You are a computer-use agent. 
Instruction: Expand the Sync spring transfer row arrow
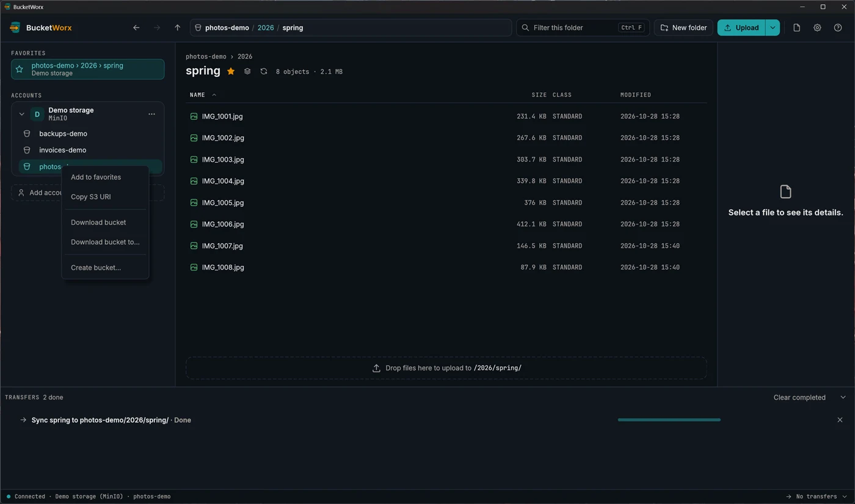[23, 420]
